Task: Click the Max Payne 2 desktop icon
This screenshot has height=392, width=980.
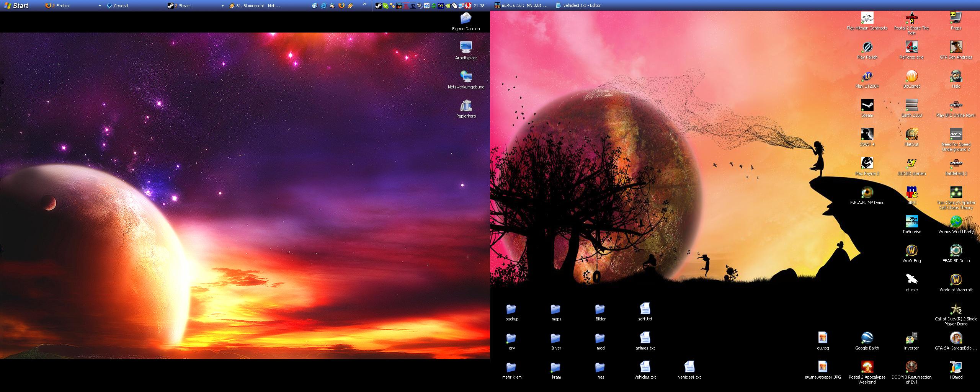Action: pyautogui.click(x=867, y=164)
